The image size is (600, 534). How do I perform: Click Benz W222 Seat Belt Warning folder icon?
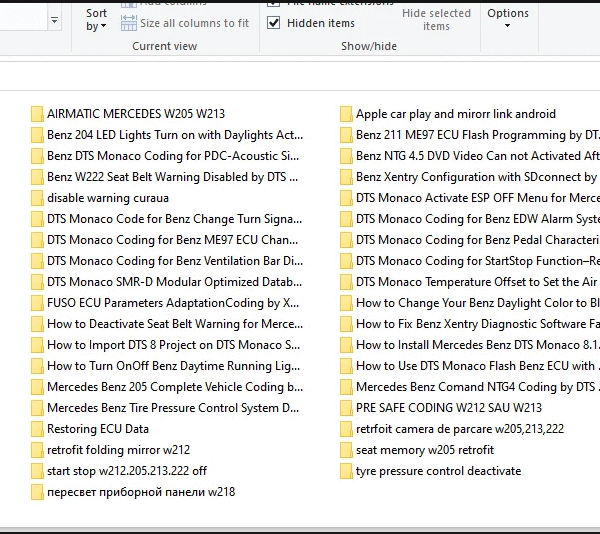point(37,177)
